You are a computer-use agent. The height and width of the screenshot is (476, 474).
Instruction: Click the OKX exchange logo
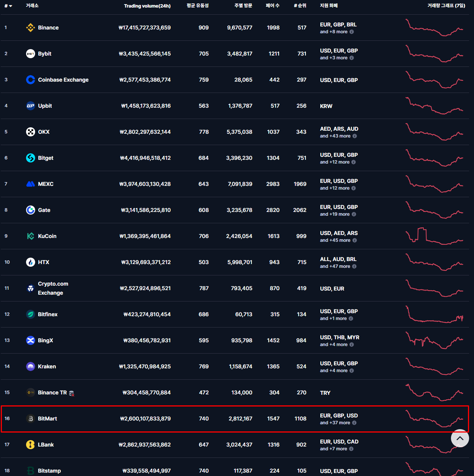point(31,132)
